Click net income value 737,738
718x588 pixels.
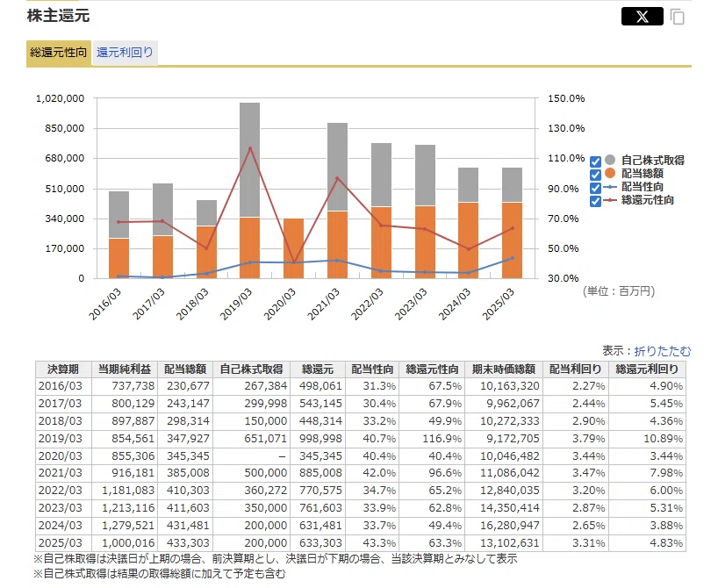coord(133,386)
